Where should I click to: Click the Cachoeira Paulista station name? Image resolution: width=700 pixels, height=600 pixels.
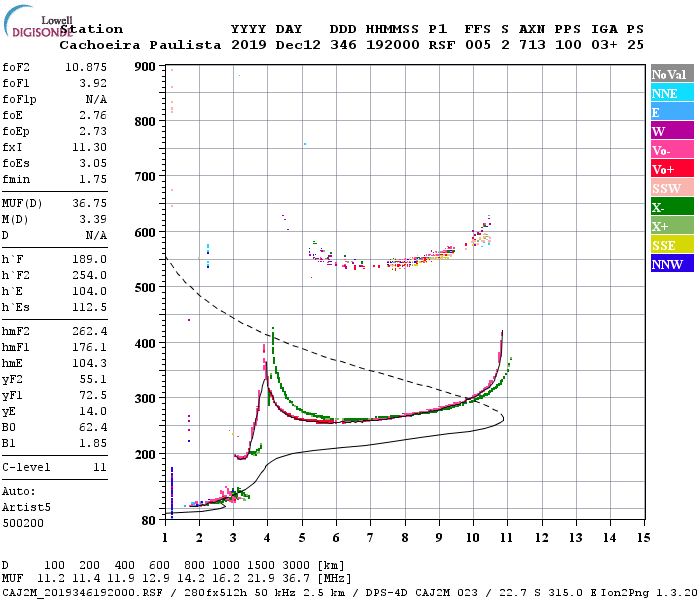[x=140, y=45]
